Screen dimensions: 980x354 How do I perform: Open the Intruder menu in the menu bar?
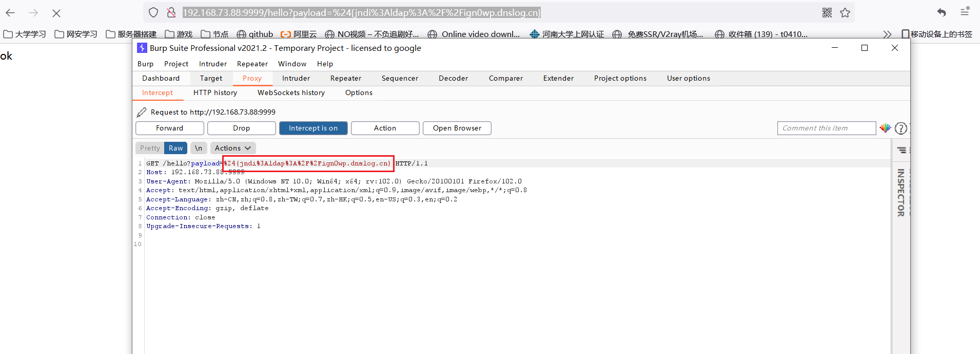pos(213,64)
